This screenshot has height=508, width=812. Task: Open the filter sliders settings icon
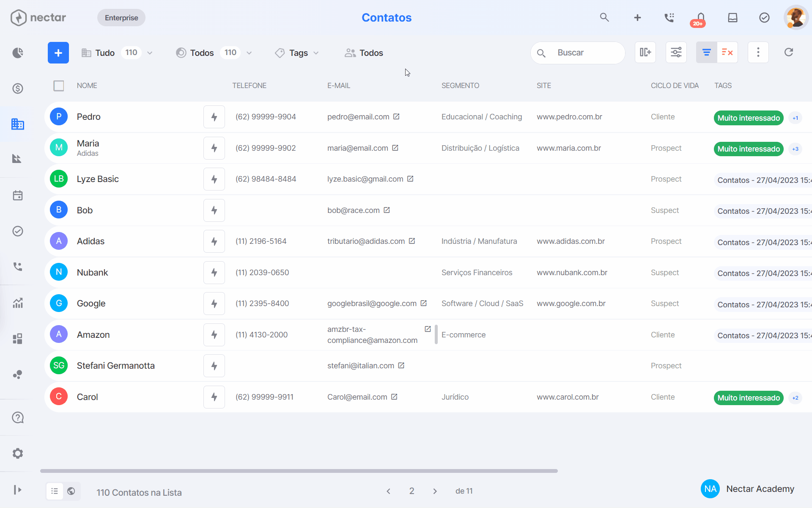tap(676, 52)
